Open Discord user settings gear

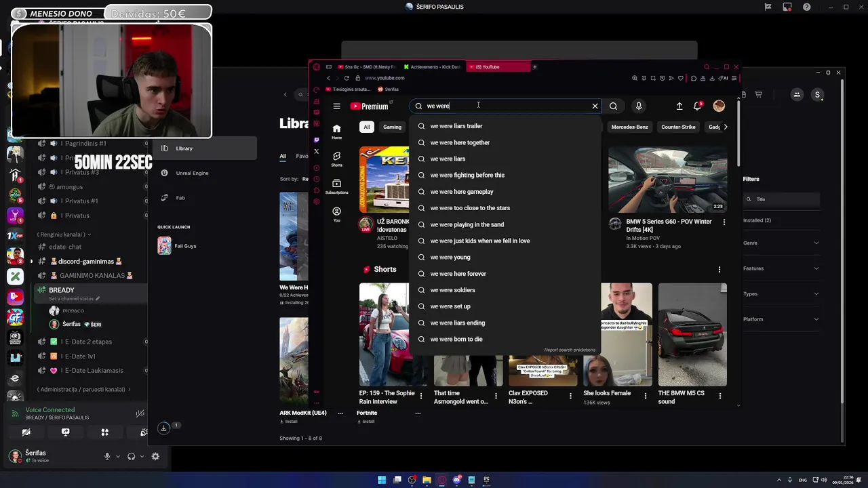coord(155,457)
